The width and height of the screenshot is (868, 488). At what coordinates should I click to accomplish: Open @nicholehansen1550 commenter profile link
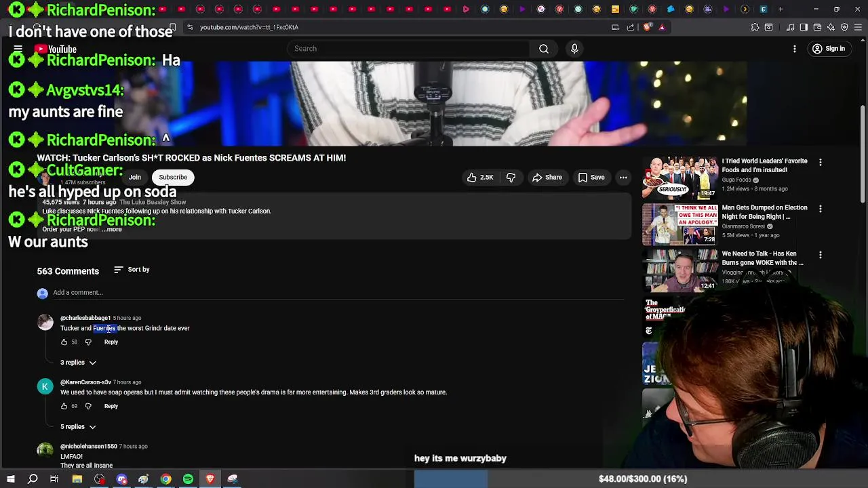[x=89, y=447]
